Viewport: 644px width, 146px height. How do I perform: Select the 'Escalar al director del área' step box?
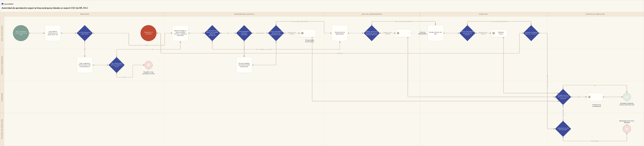click(436, 33)
